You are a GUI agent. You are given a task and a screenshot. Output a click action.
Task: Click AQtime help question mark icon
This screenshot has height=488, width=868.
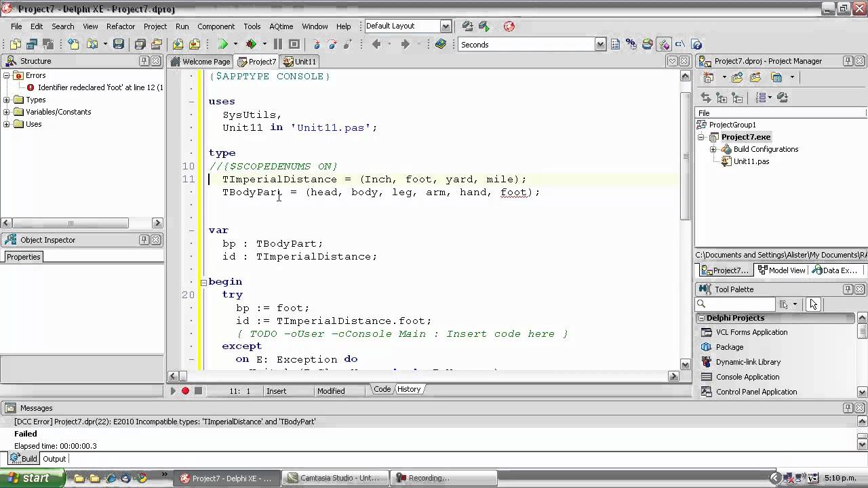point(696,45)
